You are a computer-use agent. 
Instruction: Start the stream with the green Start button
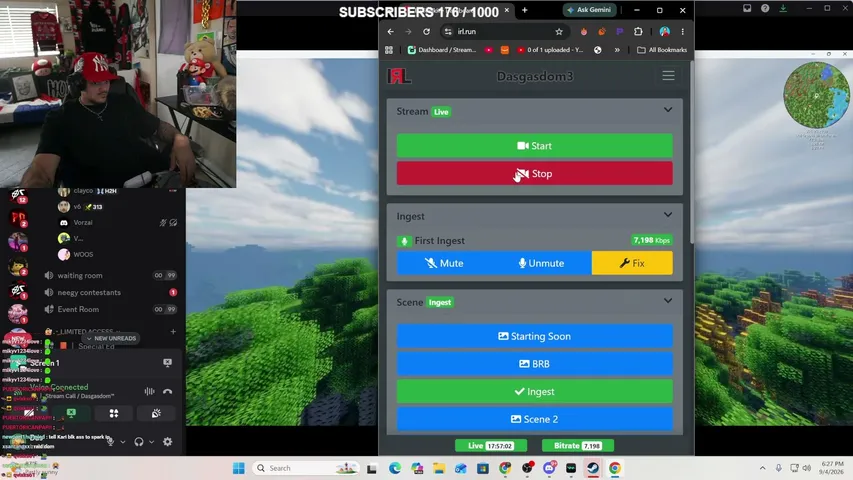tap(534, 146)
